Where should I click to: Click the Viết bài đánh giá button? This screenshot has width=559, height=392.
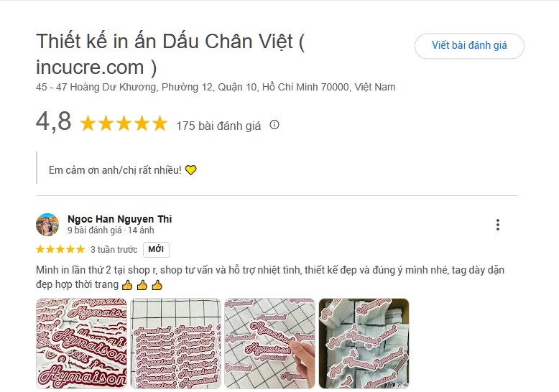click(469, 46)
